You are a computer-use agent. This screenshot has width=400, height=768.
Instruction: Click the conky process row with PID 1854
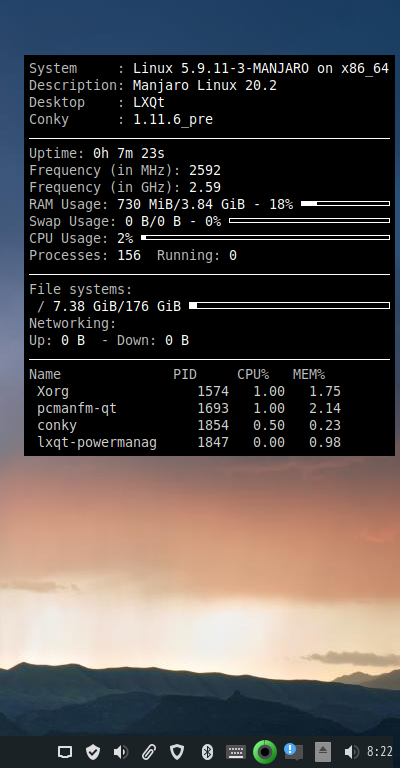(x=188, y=425)
